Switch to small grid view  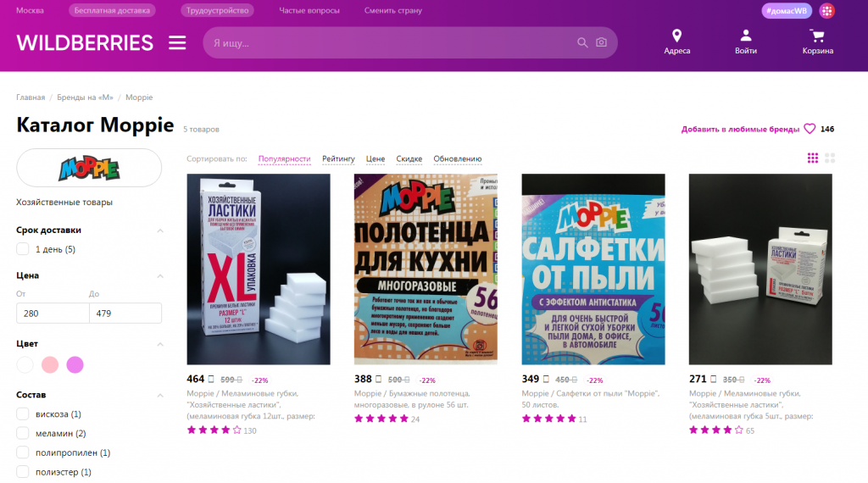pyautogui.click(x=813, y=158)
